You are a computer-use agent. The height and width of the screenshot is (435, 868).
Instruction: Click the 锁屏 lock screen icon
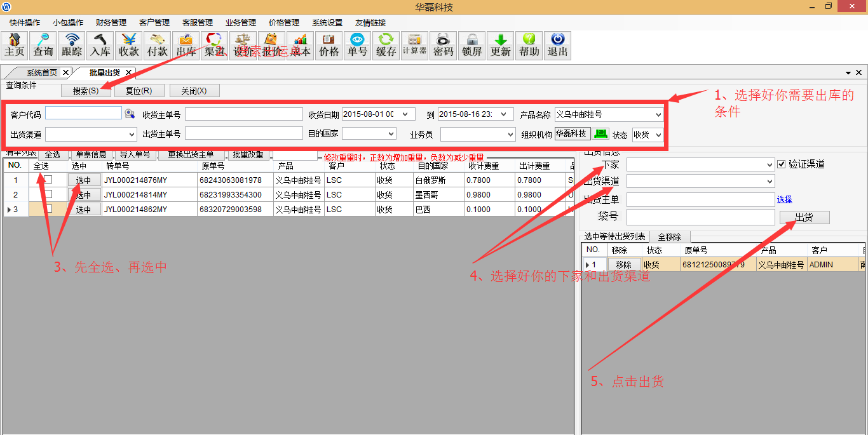472,46
